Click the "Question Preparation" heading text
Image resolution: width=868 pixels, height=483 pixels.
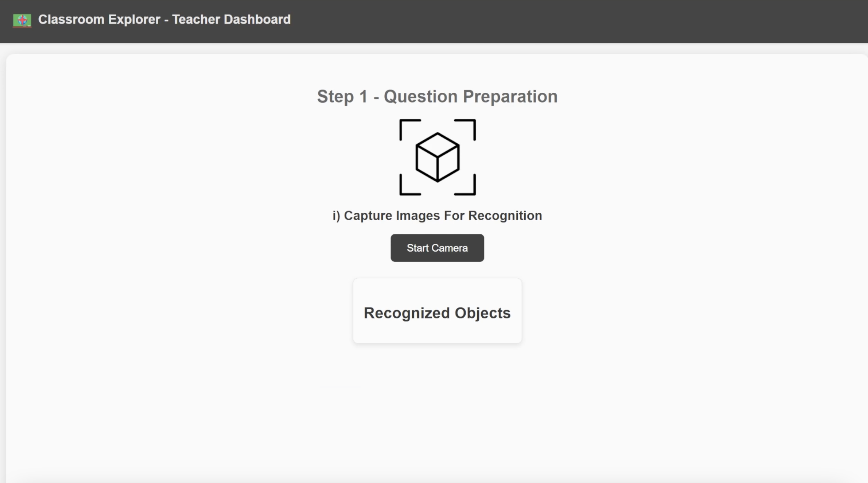(470, 97)
